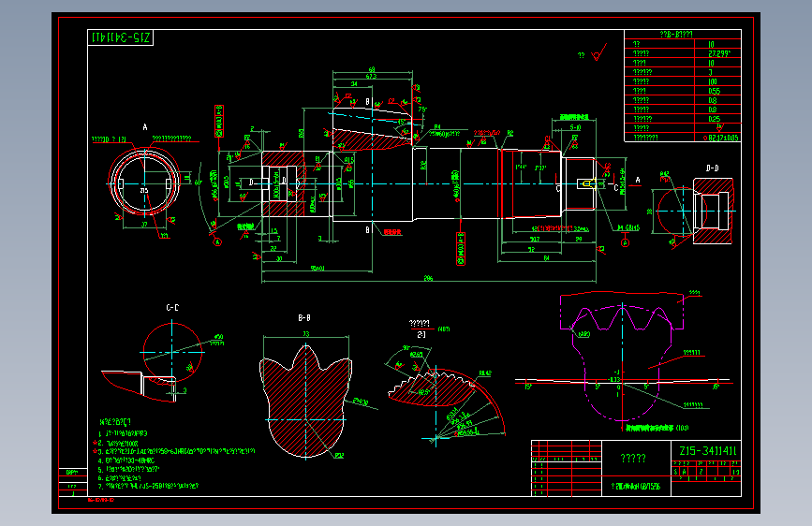Viewport: 812px width, 526px height.
Task: Click the 206 overall length dimension
Action: click(428, 278)
